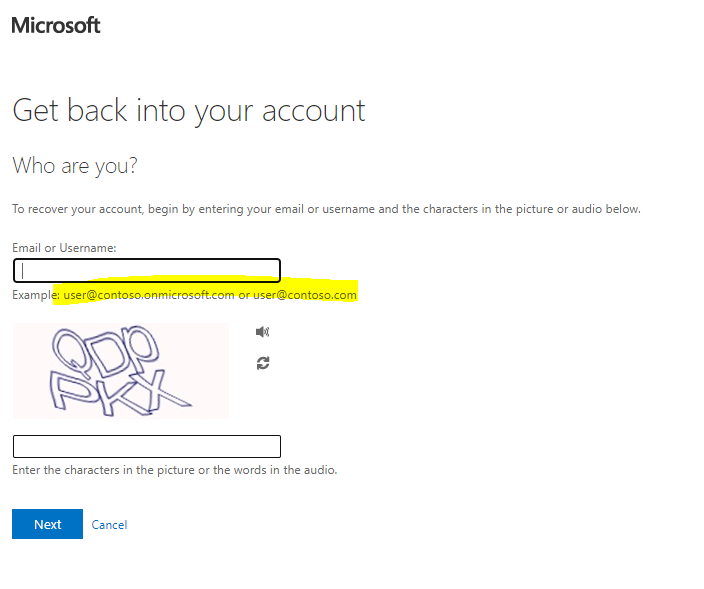
Task: Click the word "audio" in the captcha hint
Action: coord(320,470)
